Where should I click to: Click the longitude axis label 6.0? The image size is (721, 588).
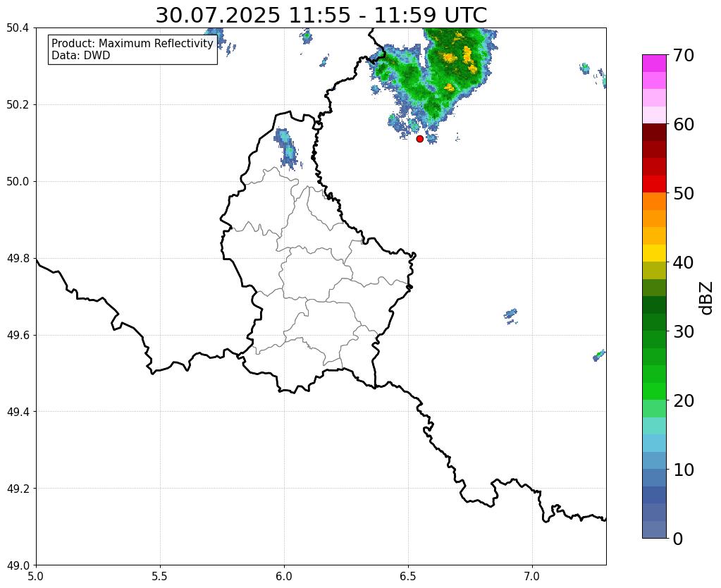[x=284, y=576]
